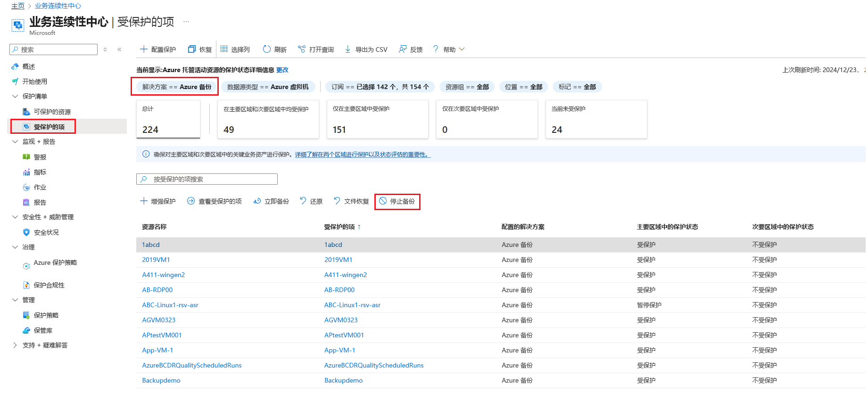Open 选择列 column chooser icon
This screenshot has height=401, width=868.
coord(224,49)
